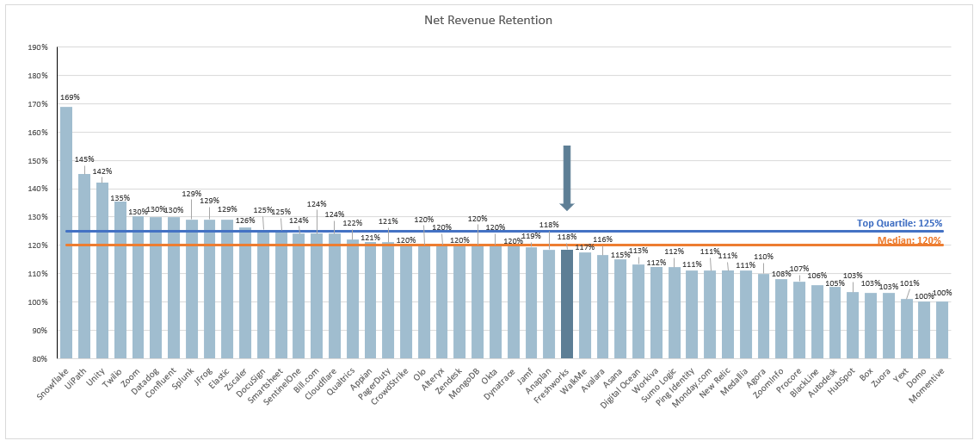Select the tall Snowflake bar
The image size is (980, 447).
coord(65,233)
